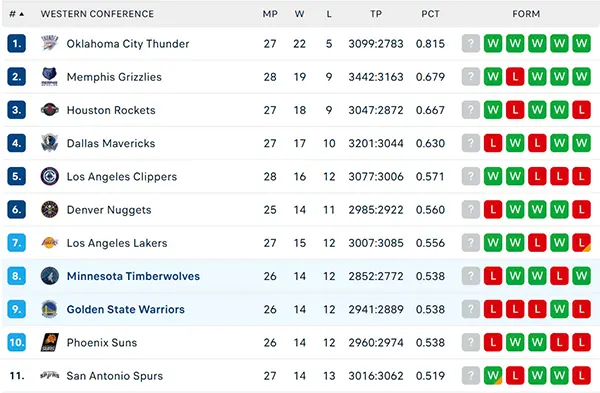Sort table by W column header
The width and height of the screenshot is (600, 393).
[x=300, y=14]
